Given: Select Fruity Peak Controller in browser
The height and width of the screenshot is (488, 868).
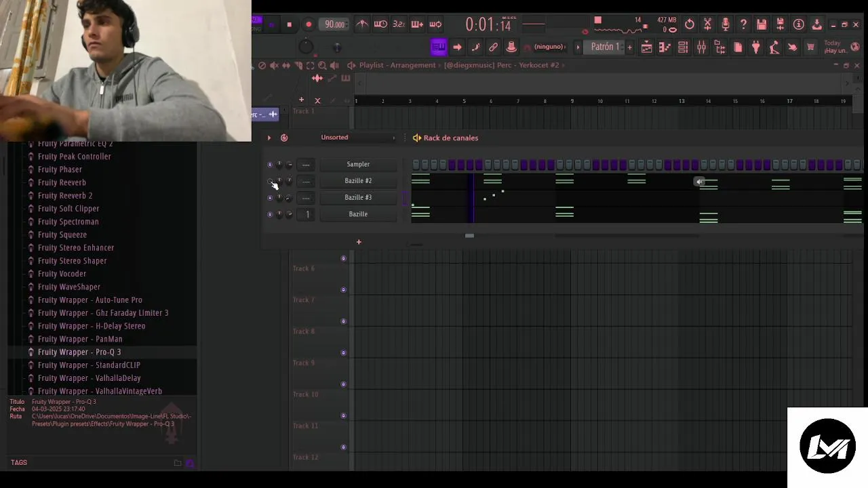Looking at the screenshot, I should tap(75, 157).
